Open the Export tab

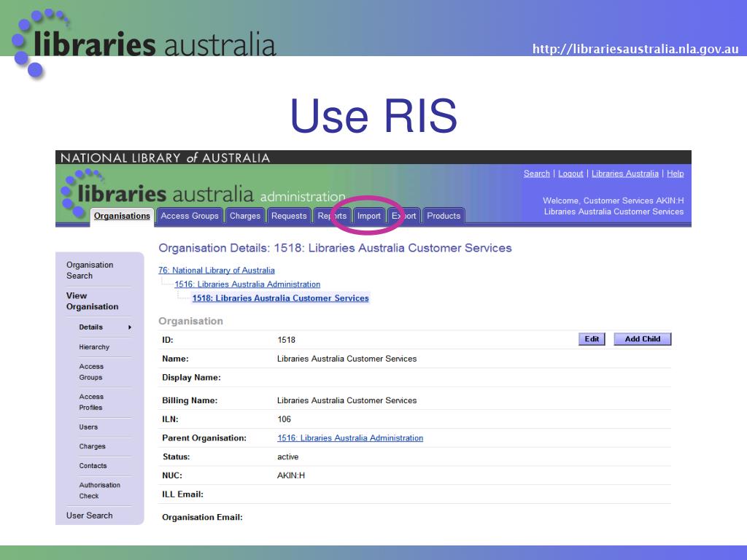[x=404, y=216]
